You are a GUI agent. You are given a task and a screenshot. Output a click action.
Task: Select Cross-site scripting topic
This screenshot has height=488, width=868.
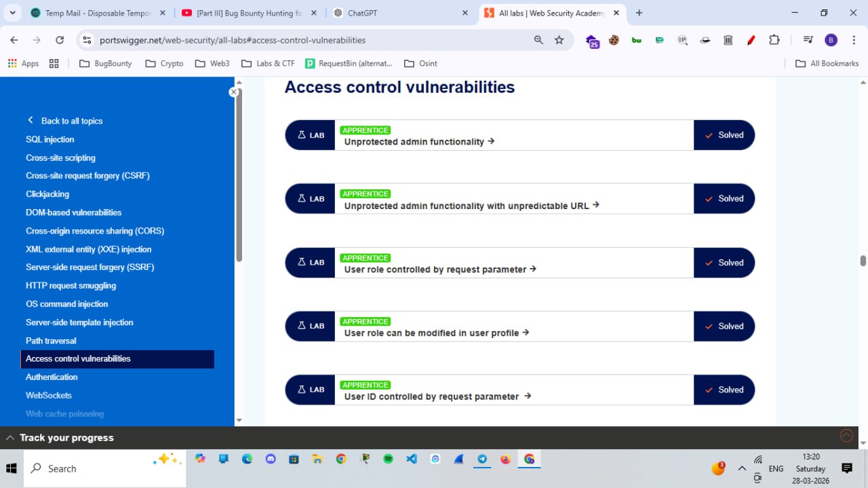tap(60, 157)
